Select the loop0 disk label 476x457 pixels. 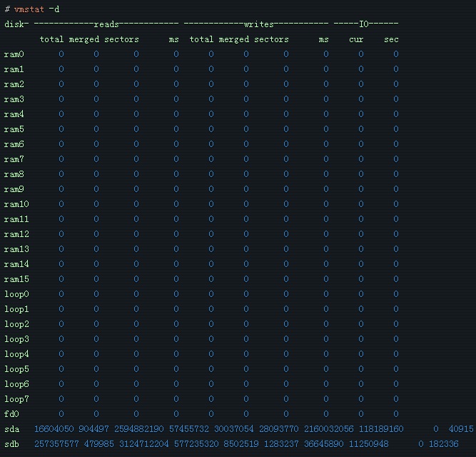pyautogui.click(x=16, y=294)
